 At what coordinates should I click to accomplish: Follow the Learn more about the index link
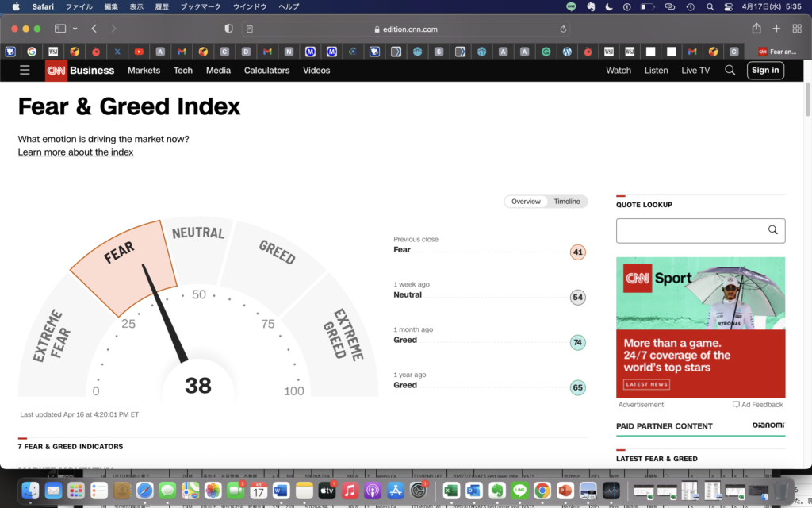click(x=75, y=152)
